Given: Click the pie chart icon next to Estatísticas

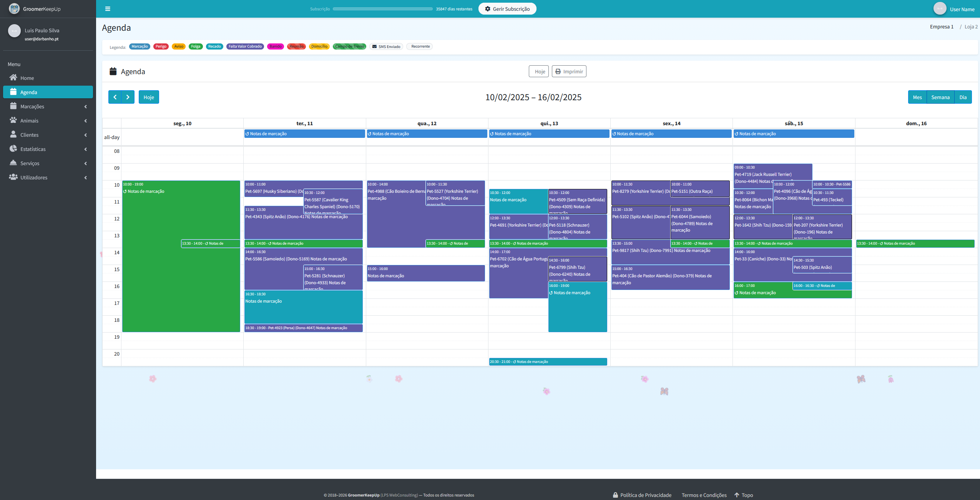Looking at the screenshot, I should (x=13, y=149).
